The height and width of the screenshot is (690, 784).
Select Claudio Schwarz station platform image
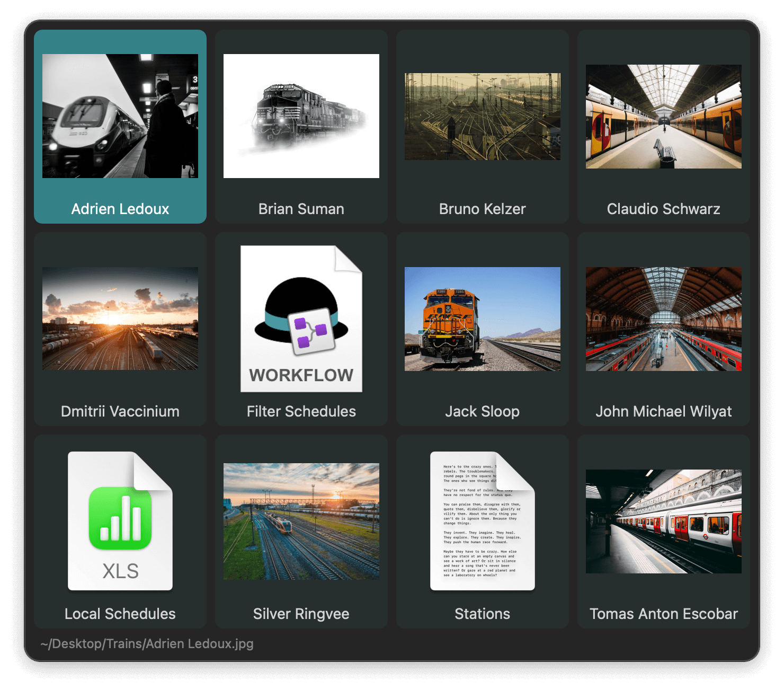click(x=663, y=116)
